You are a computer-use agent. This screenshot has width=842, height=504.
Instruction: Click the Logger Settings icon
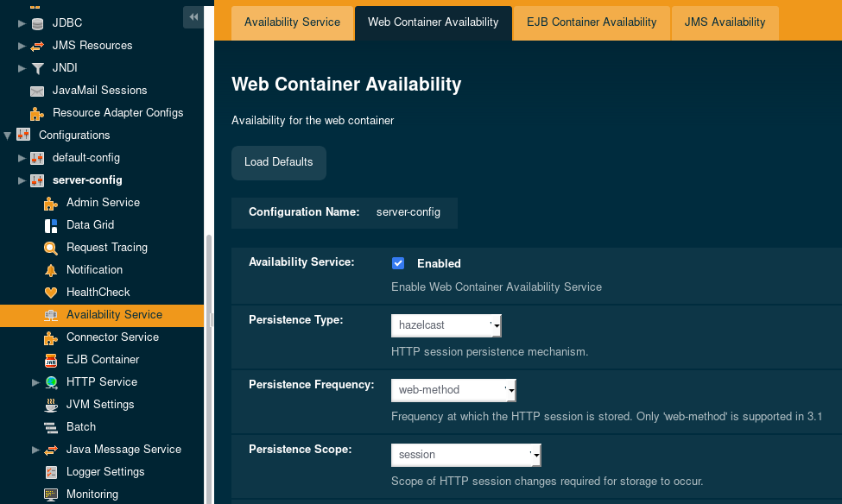(51, 472)
